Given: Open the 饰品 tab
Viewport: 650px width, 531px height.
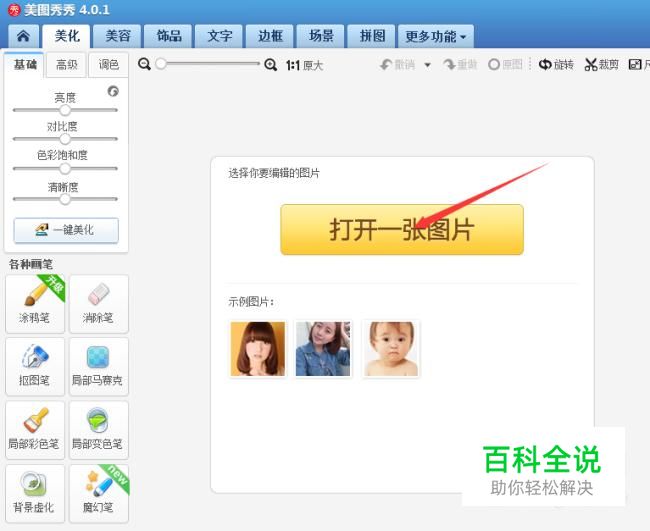Looking at the screenshot, I should (x=168, y=36).
